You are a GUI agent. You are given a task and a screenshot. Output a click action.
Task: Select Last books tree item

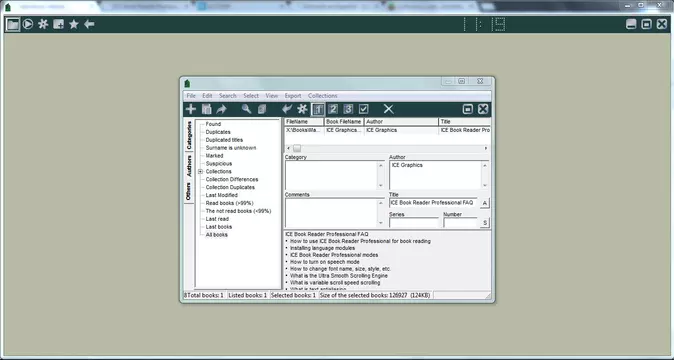tap(219, 227)
